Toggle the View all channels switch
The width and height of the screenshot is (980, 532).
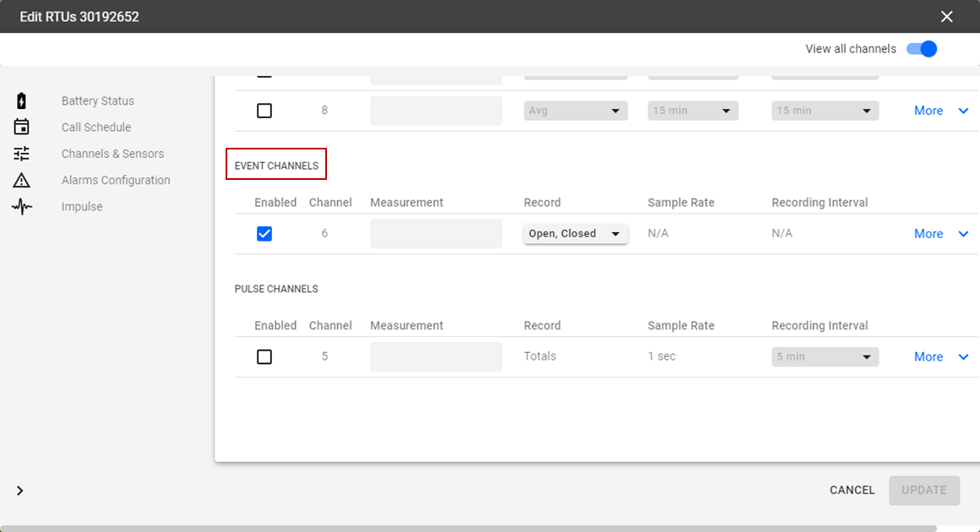tap(922, 49)
